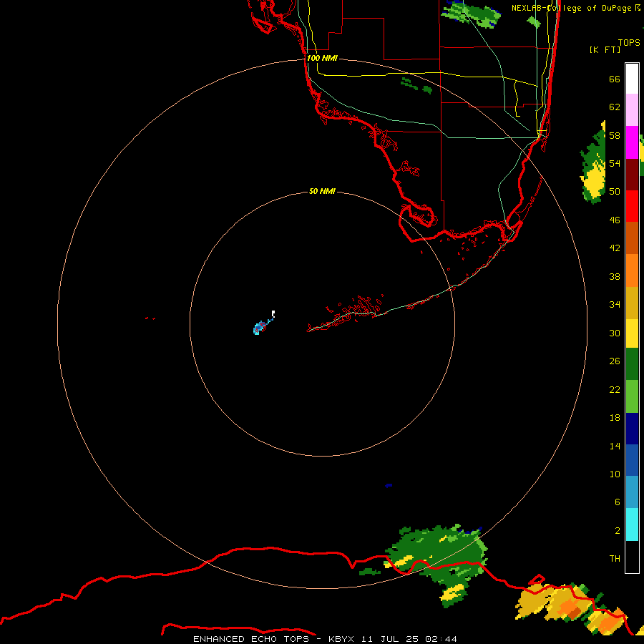Image resolution: width=644 pixels, height=644 pixels.
Task: Click the legend value "38"
Action: pos(615,276)
